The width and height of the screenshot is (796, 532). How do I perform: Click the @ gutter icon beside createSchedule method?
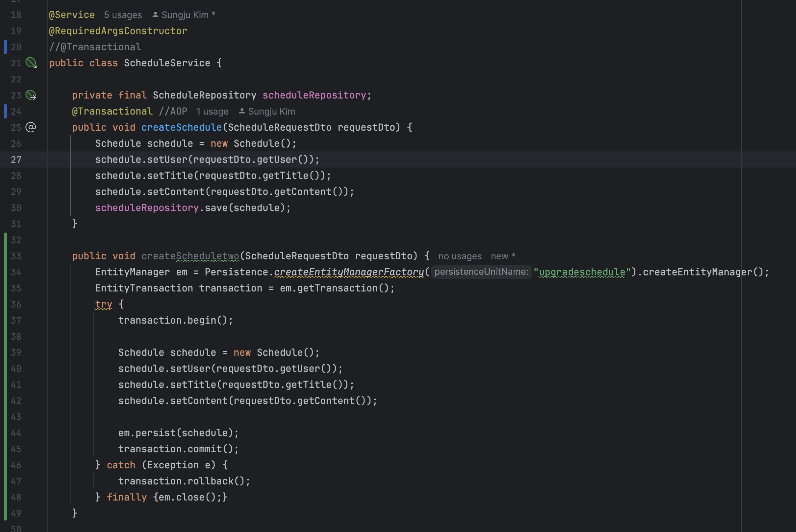(x=31, y=127)
